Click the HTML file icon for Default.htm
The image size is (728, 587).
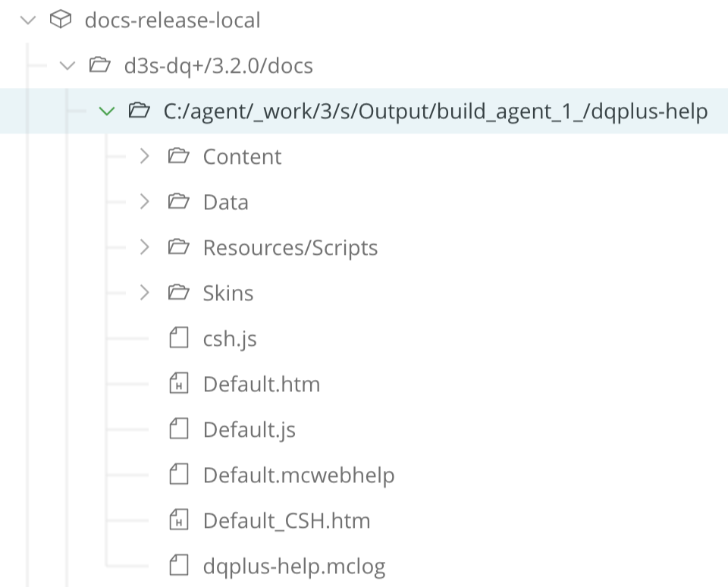point(178,384)
